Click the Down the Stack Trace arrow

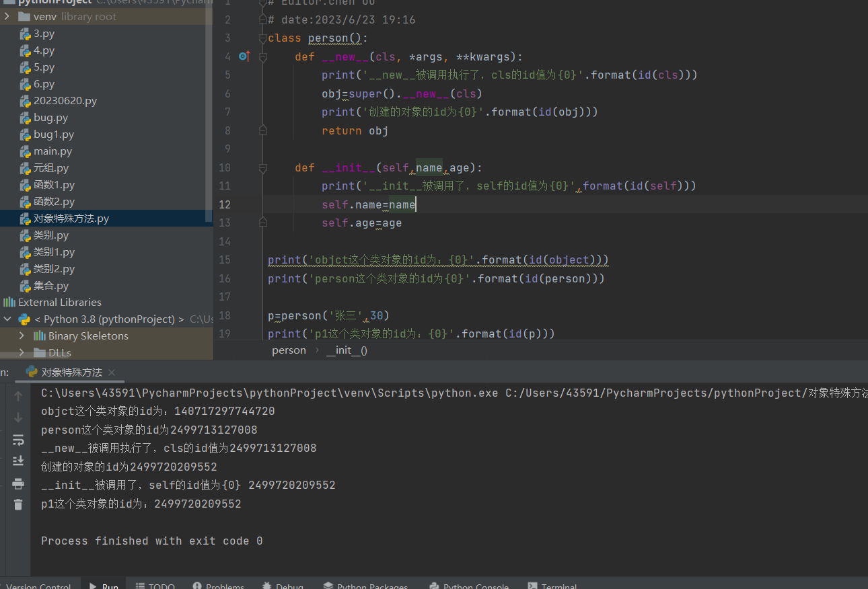[x=18, y=418]
